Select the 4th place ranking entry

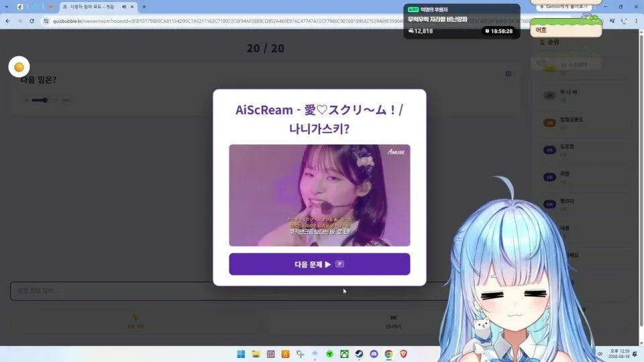582,149
